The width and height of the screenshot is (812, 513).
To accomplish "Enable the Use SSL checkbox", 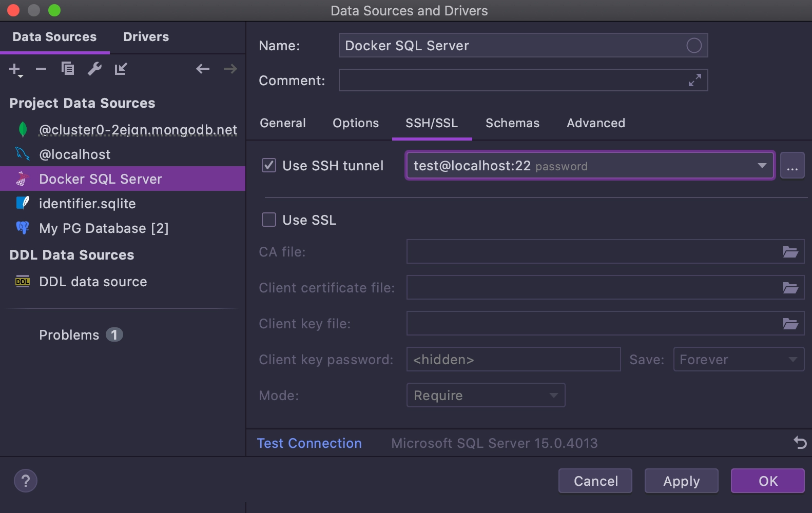I will [269, 220].
